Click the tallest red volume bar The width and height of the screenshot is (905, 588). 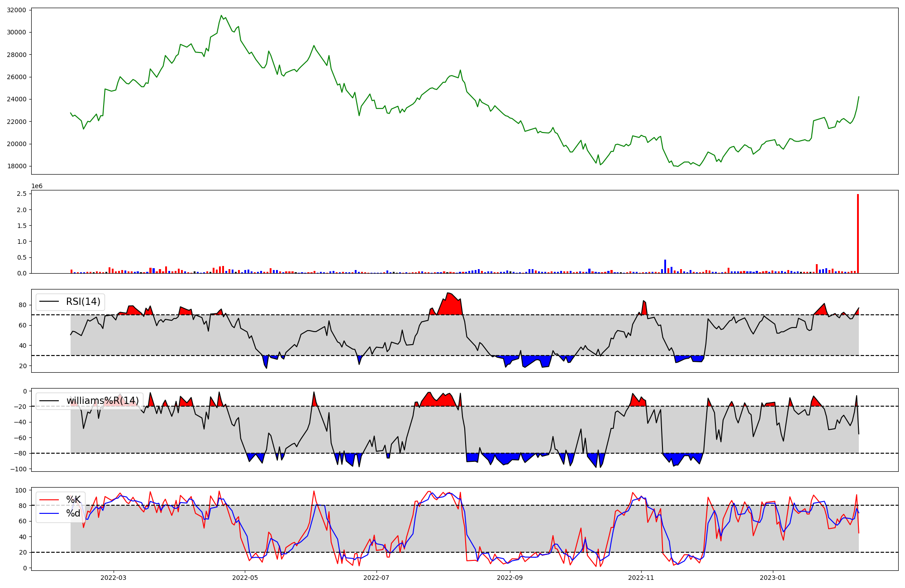(857, 233)
